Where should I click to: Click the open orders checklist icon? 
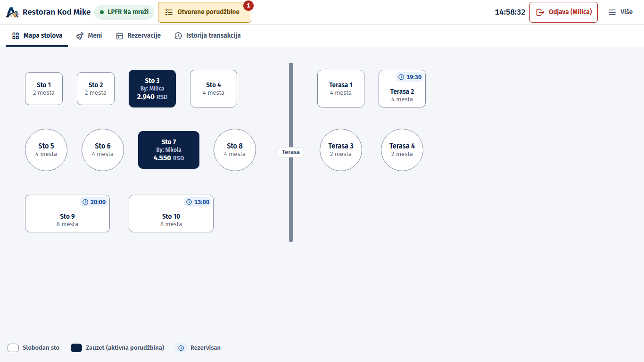click(x=169, y=12)
